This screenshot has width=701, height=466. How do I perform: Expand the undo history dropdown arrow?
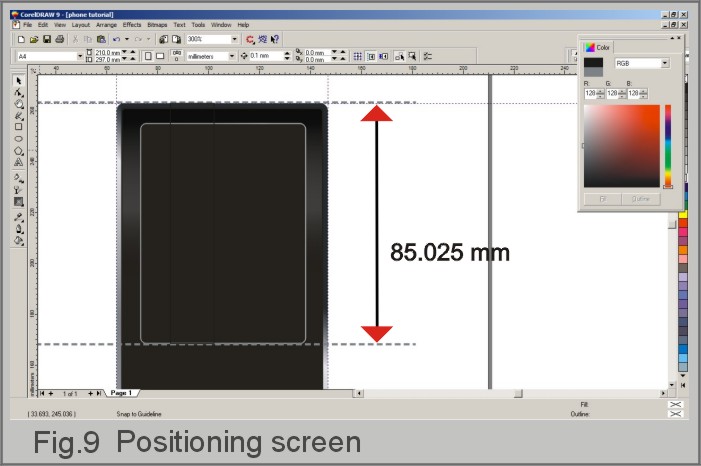point(127,39)
